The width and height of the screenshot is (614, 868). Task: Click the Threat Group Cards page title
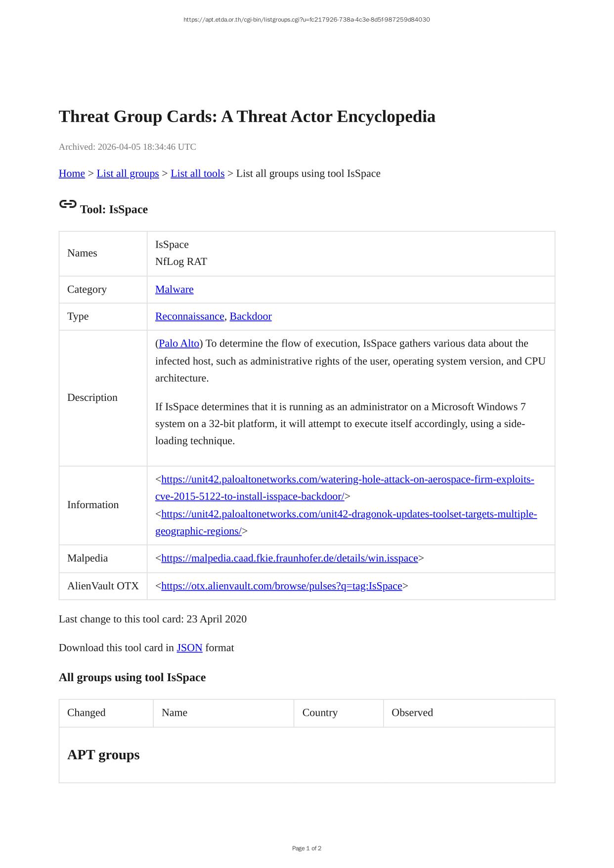point(247,117)
